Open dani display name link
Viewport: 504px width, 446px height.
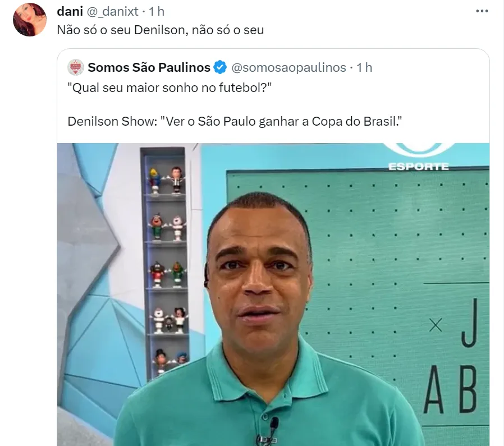(x=70, y=12)
